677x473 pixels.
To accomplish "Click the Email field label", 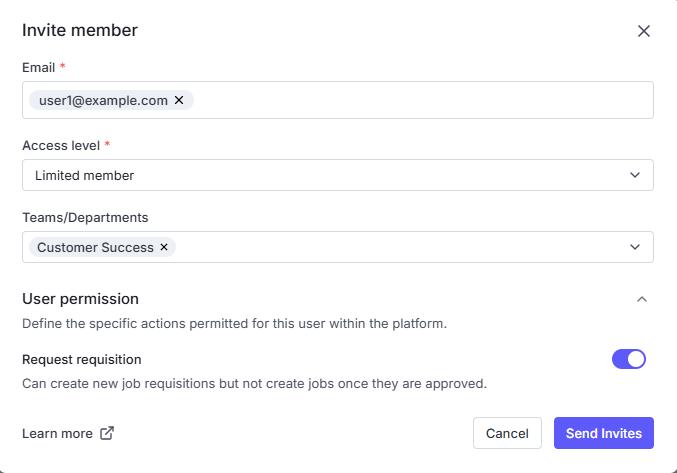I will click(x=38, y=67).
